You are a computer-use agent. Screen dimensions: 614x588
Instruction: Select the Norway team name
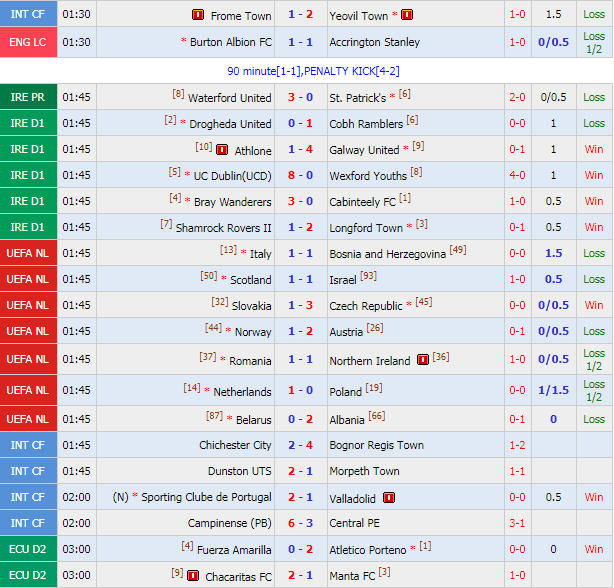point(253,332)
